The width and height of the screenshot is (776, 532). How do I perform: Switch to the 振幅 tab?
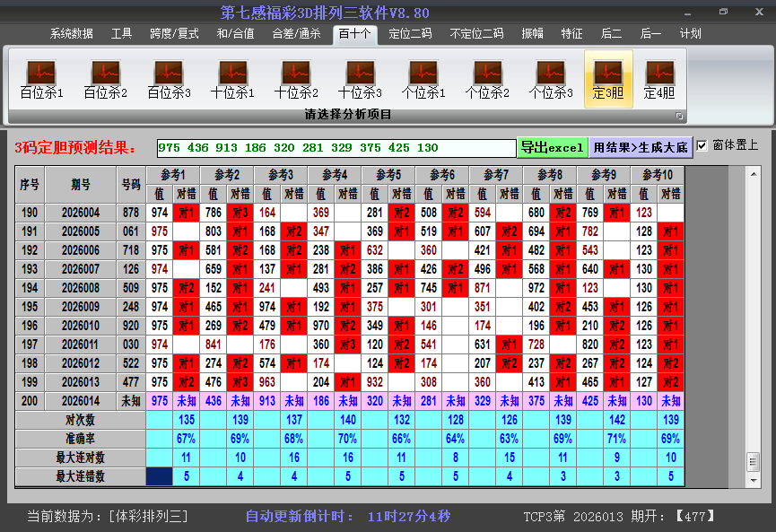click(533, 34)
